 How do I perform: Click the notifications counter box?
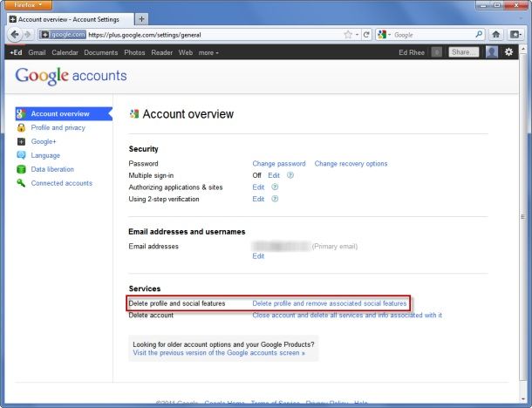tap(437, 52)
